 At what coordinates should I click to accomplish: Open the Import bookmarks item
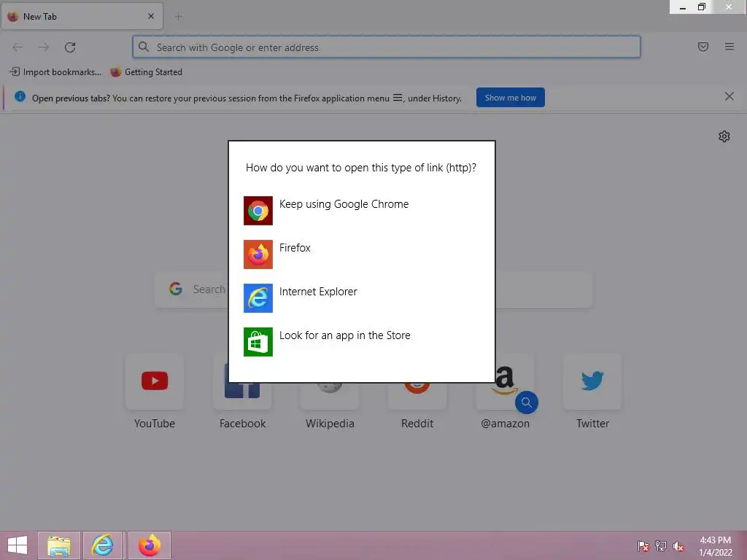click(x=55, y=72)
